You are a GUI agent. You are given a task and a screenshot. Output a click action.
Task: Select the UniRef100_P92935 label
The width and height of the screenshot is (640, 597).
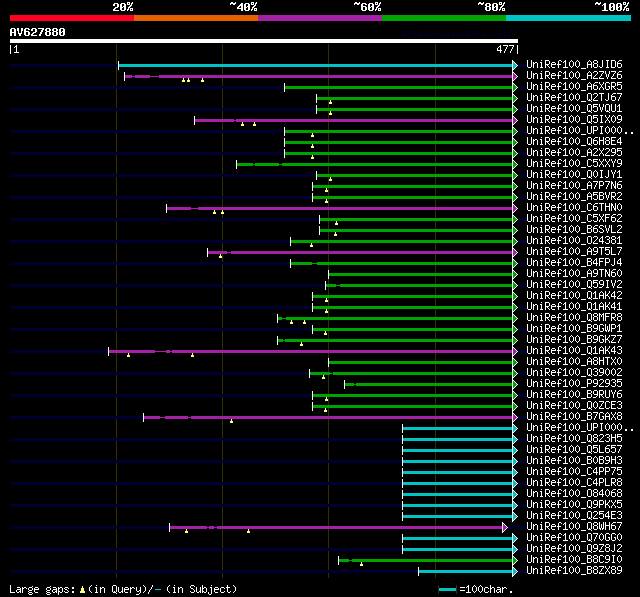click(574, 384)
